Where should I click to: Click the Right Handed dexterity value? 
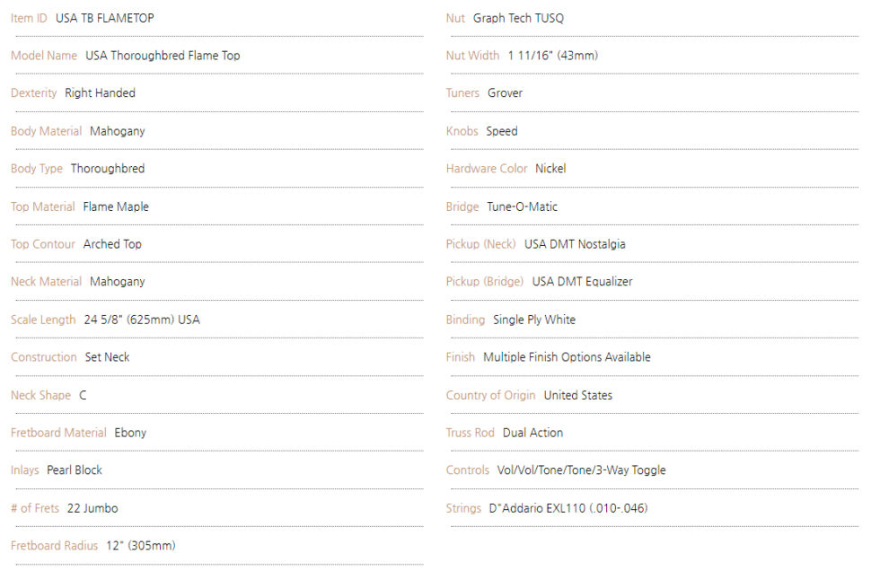[100, 93]
